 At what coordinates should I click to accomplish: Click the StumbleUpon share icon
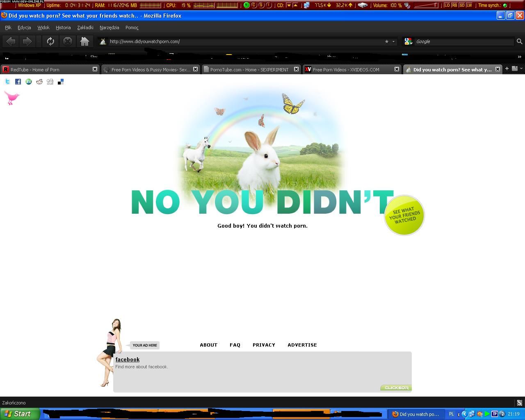(x=29, y=82)
